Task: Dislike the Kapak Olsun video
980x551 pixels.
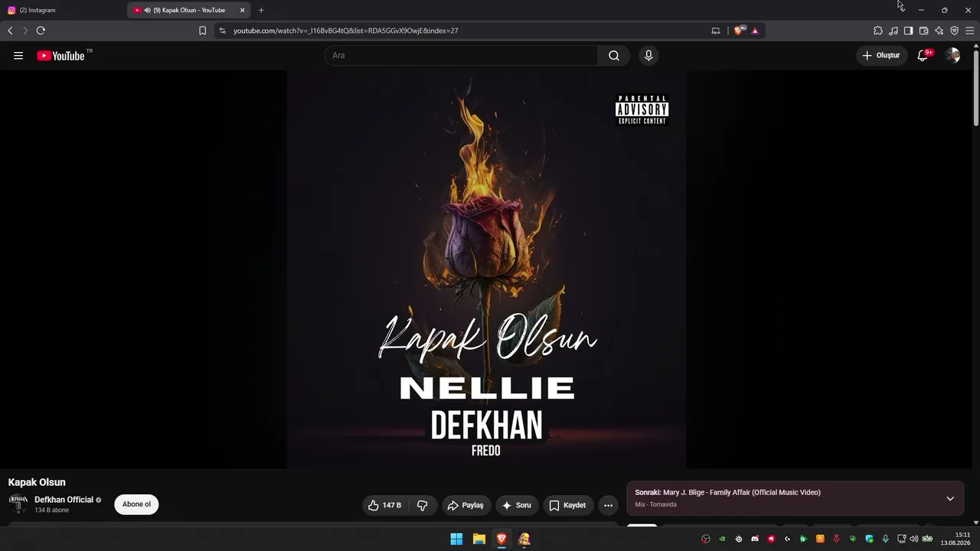Action: pos(422,505)
